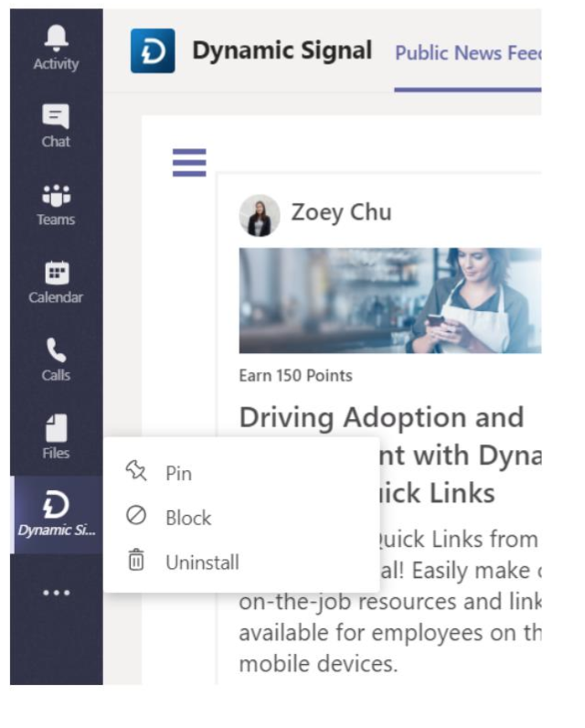The height and width of the screenshot is (728, 585).
Task: Choose Block from the context menu
Action: [x=241, y=518]
